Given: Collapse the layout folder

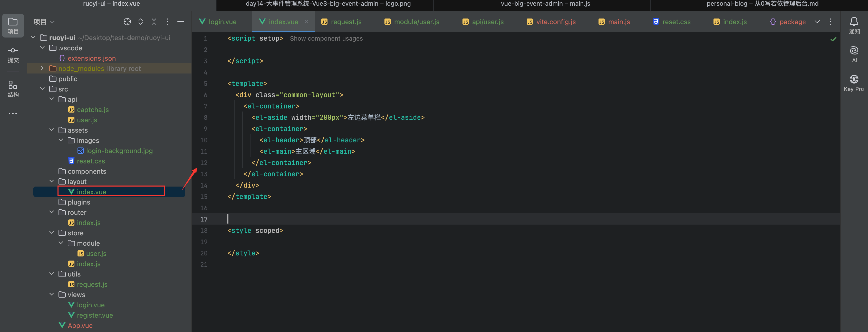Looking at the screenshot, I should pos(52,181).
